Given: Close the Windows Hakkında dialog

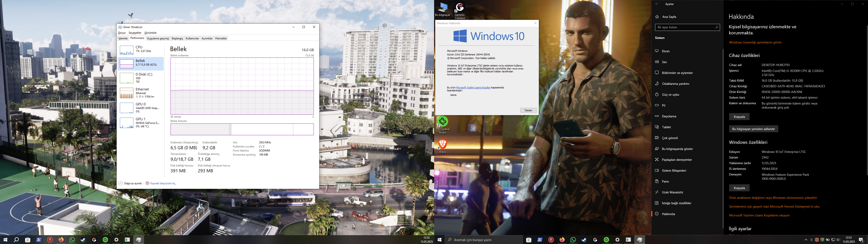Looking at the screenshot, I should [535, 23].
